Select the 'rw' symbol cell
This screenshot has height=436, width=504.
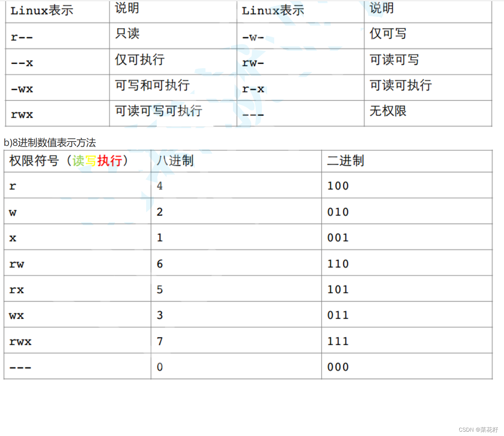tap(77, 263)
